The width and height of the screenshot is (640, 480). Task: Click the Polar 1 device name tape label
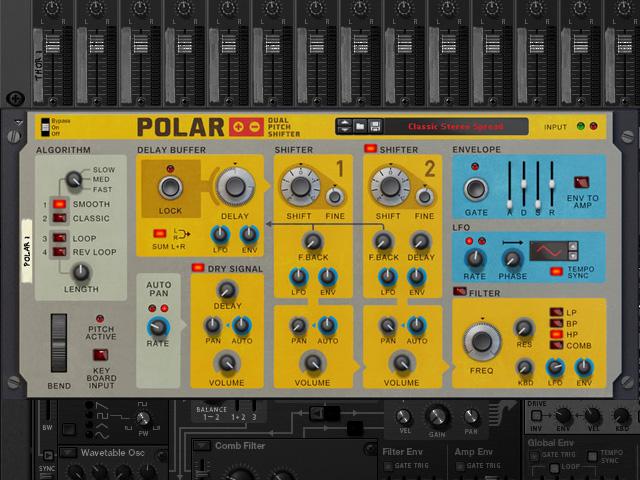(x=27, y=251)
